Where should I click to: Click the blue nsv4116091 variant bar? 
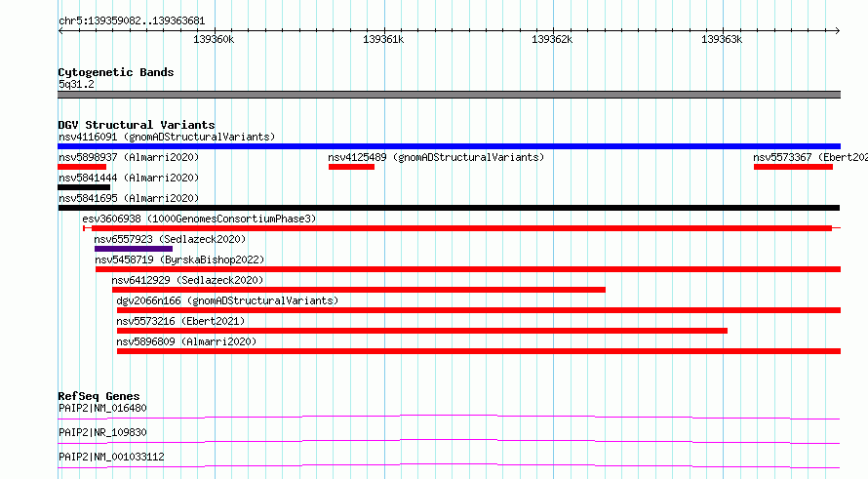click(x=449, y=146)
